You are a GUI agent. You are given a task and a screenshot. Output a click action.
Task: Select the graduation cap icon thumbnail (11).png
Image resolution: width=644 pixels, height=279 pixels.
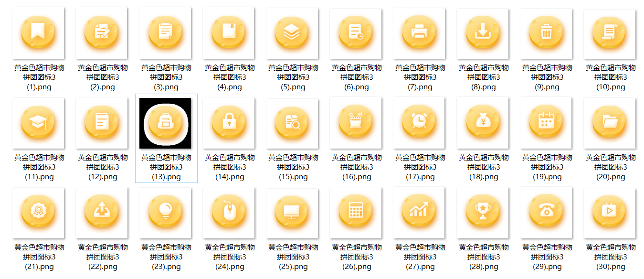[x=38, y=123]
